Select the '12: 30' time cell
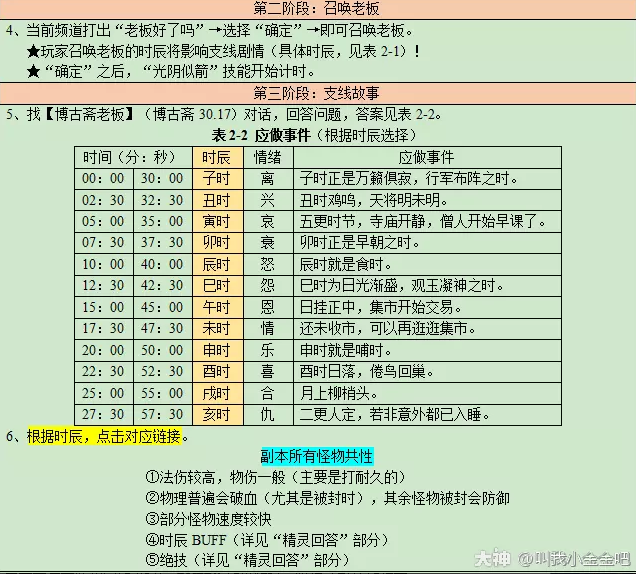Image resolution: width=636 pixels, height=574 pixels. 103,286
